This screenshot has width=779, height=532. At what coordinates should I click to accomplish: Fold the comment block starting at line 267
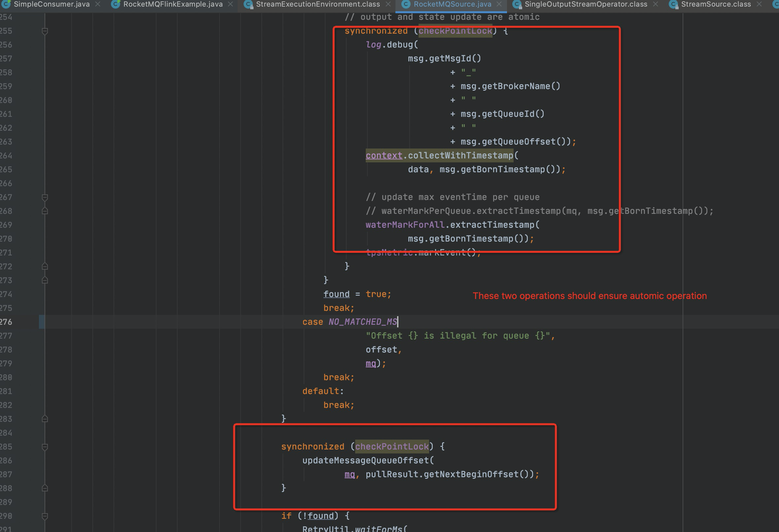click(x=45, y=197)
